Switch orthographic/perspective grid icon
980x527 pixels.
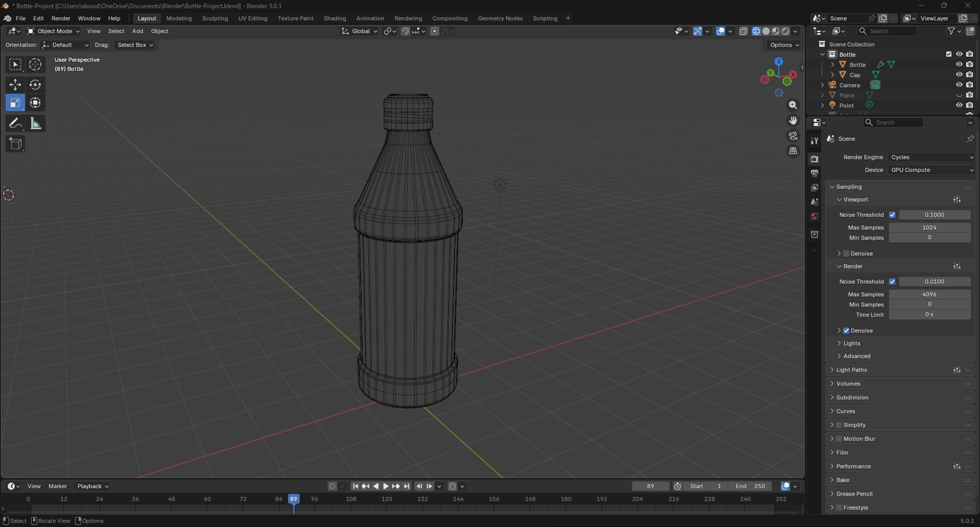[x=793, y=151]
